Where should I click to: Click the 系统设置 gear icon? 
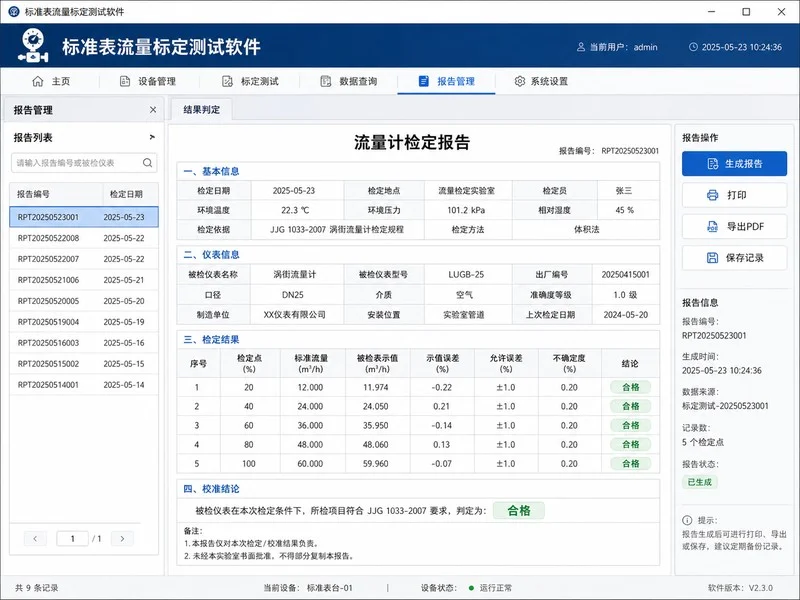(519, 81)
